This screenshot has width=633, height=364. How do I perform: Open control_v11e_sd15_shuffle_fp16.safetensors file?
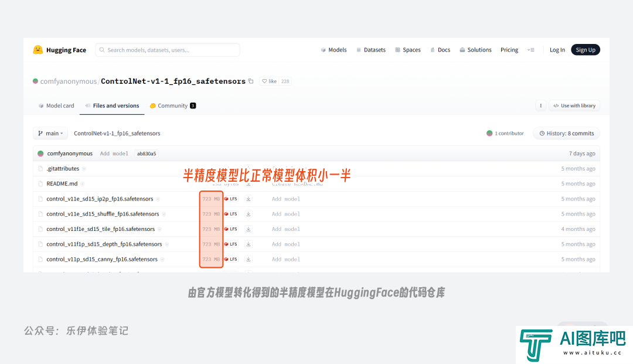103,214
